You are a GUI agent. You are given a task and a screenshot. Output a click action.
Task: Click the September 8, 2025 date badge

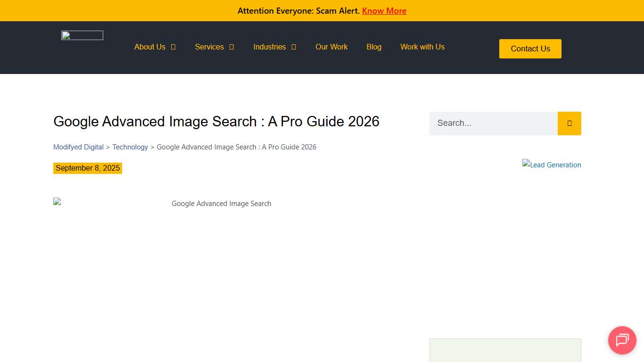pyautogui.click(x=88, y=168)
